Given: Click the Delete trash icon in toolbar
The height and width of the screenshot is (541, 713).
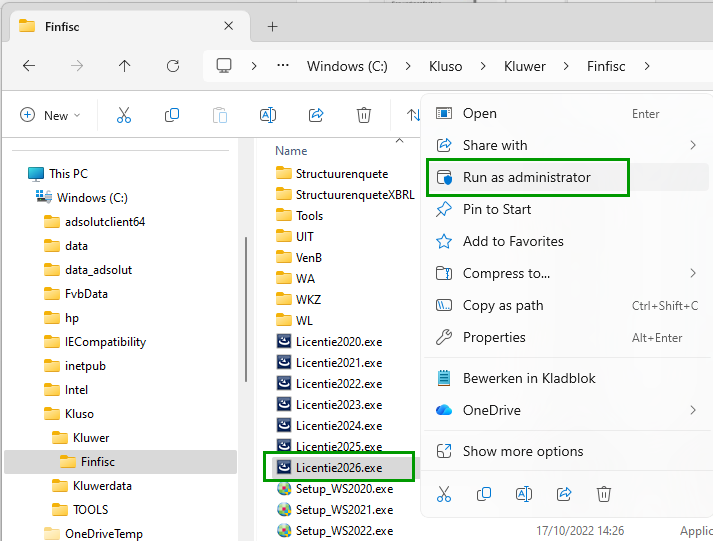Looking at the screenshot, I should 364,115.
